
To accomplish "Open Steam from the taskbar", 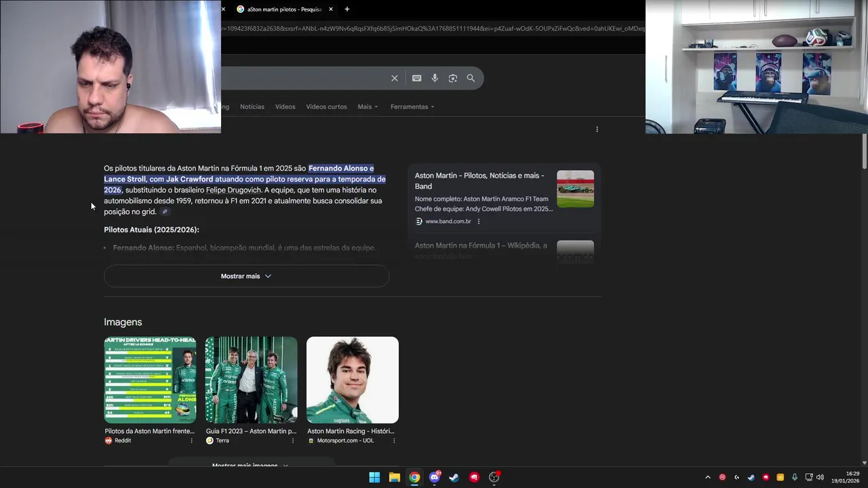I will coord(454,477).
